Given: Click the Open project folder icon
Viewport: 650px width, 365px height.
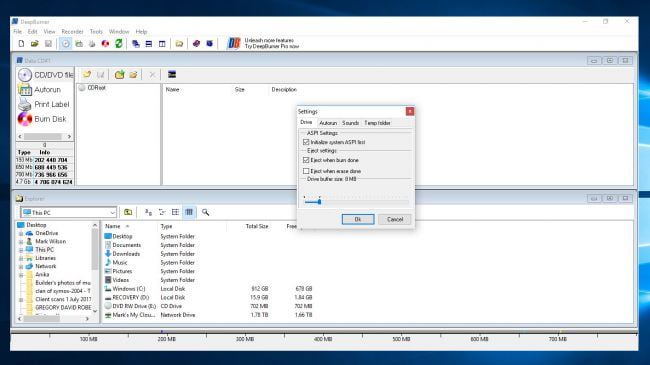Looking at the screenshot, I should point(35,44).
